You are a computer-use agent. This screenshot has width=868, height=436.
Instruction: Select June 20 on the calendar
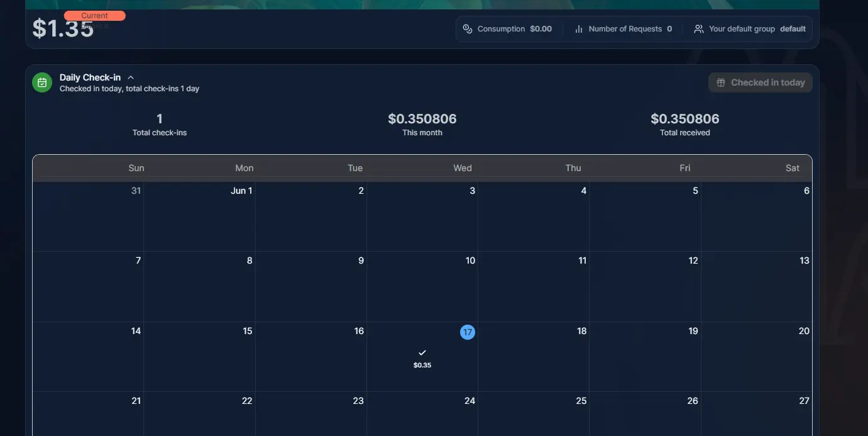pyautogui.click(x=757, y=357)
